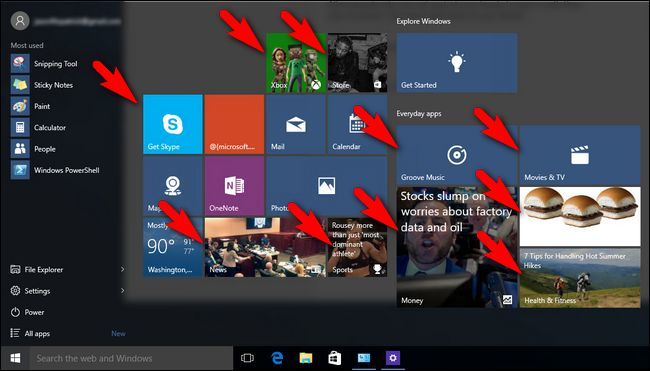Open the Get Skype tile
This screenshot has height=371, width=650.
click(x=173, y=124)
